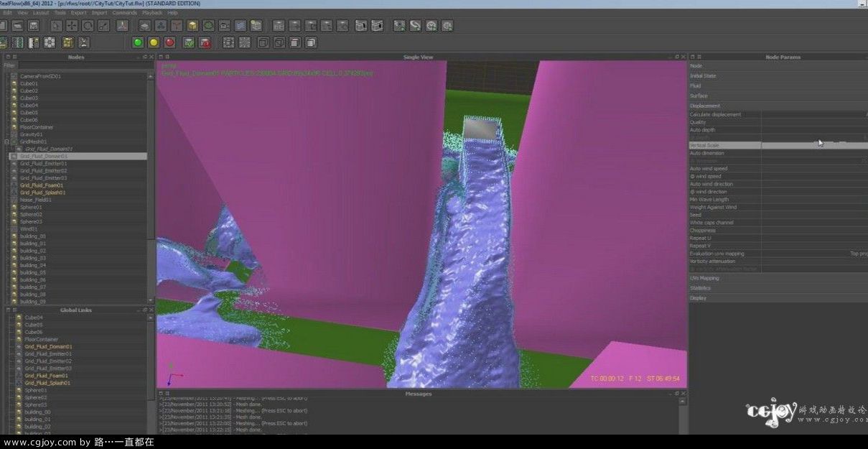This screenshot has width=868, height=449.
Task: Select Grid_Fluid_Domain01 in Global Links panel
Action: [x=48, y=346]
